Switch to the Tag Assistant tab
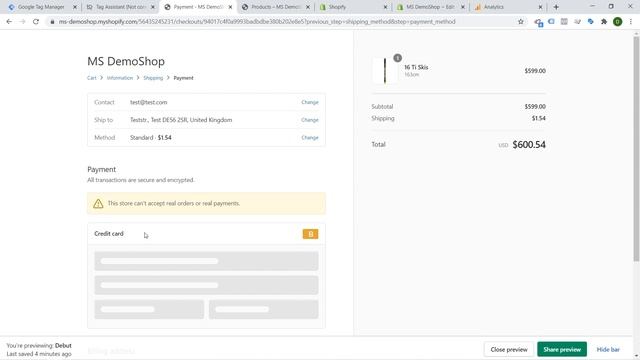The width and height of the screenshot is (640, 360). point(120,7)
